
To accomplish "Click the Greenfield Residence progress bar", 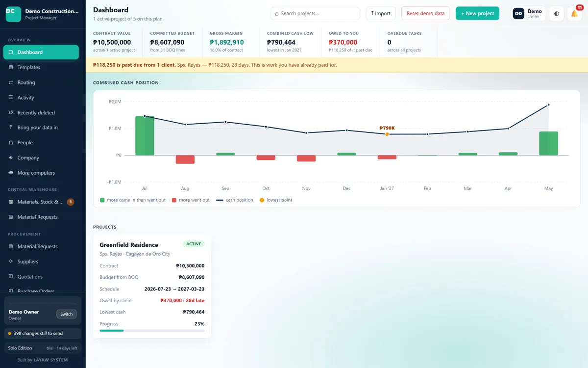I will tap(152, 331).
